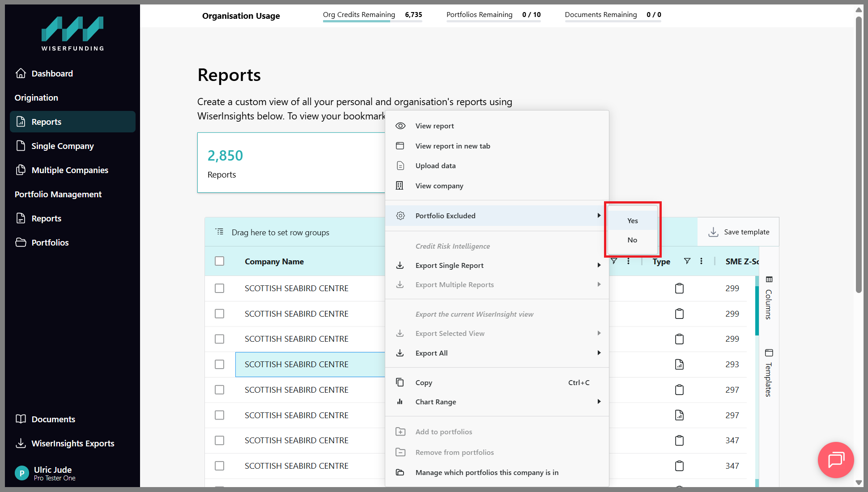The width and height of the screenshot is (868, 492).
Task: Click the Drag here to set row groups area
Action: (x=280, y=233)
